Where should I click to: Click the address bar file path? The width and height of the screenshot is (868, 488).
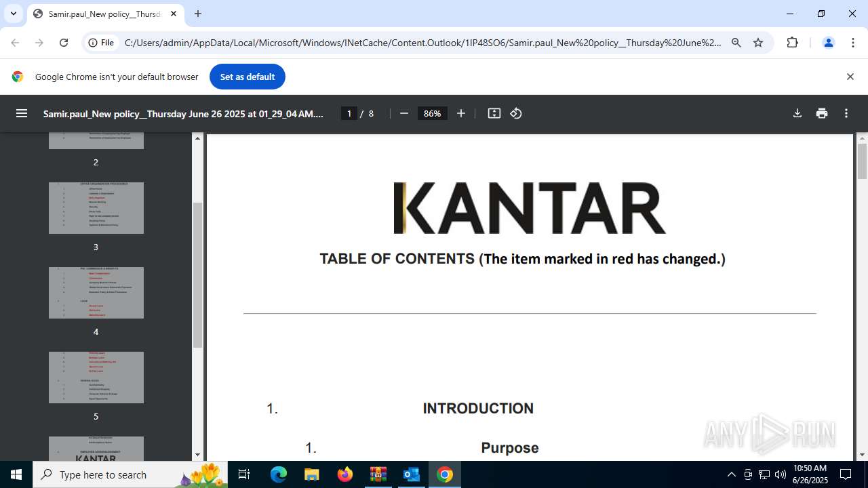(x=423, y=43)
